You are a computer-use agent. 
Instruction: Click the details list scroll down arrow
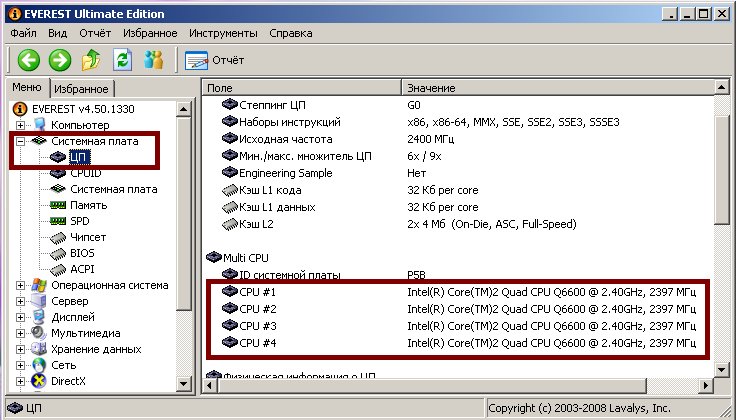pyautogui.click(x=722, y=370)
